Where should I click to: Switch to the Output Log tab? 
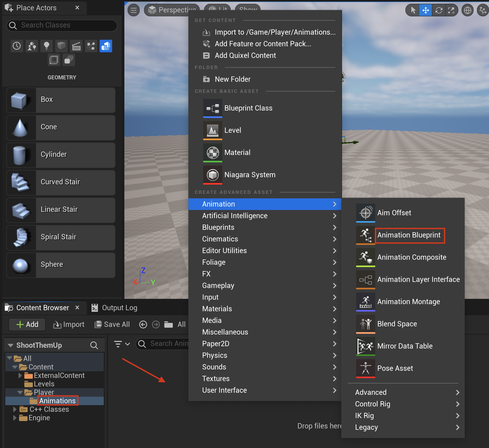[x=114, y=308]
